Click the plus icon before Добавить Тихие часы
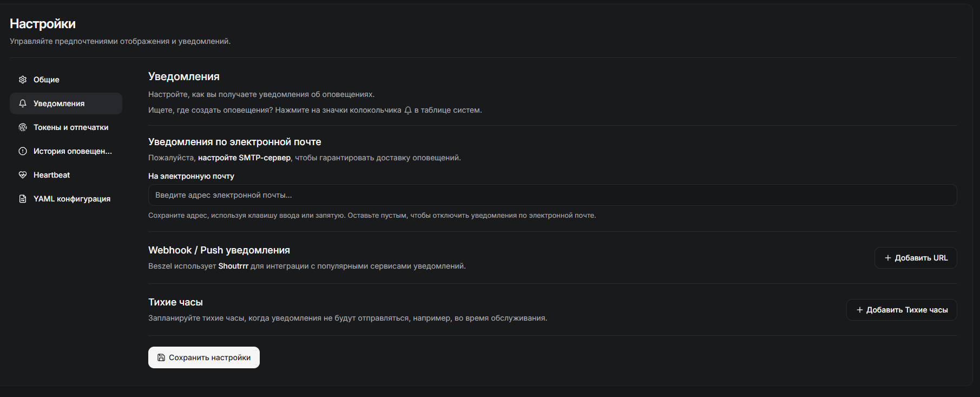Viewport: 980px width, 397px height. [x=860, y=310]
